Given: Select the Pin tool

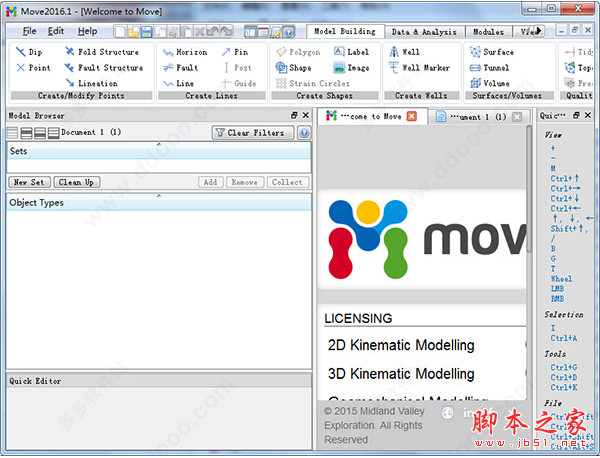Looking at the screenshot, I should tap(235, 52).
